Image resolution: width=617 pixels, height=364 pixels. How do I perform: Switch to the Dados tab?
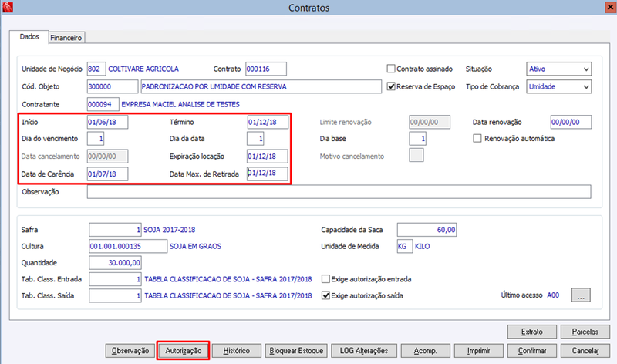(x=29, y=36)
